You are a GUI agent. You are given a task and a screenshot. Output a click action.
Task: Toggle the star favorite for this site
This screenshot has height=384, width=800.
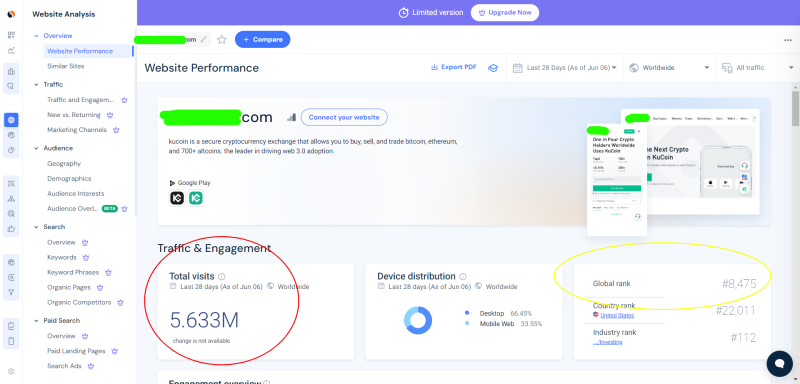[221, 40]
